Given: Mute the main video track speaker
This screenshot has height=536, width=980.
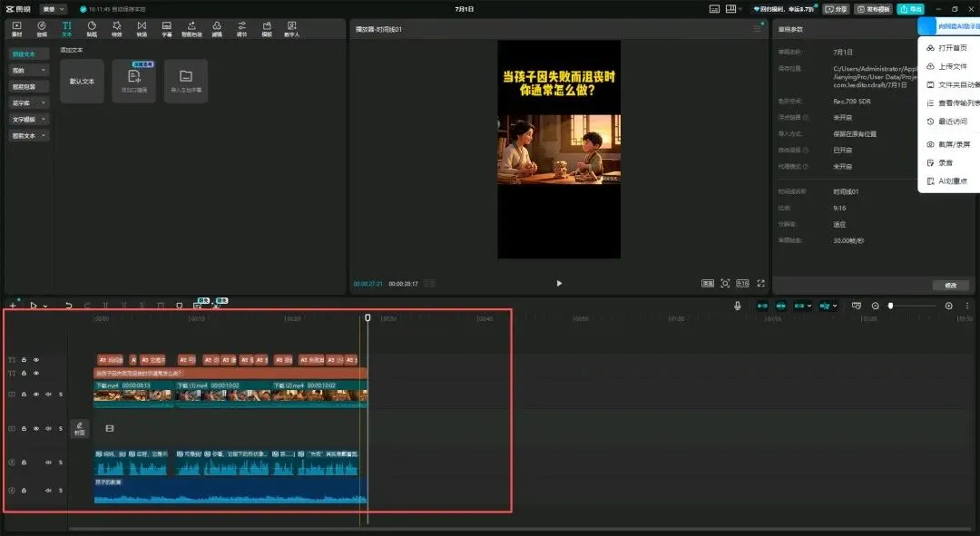Looking at the screenshot, I should [x=48, y=395].
